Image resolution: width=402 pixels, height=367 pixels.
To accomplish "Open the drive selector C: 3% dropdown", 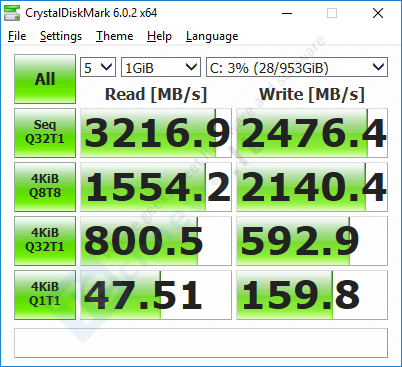I will click(297, 67).
